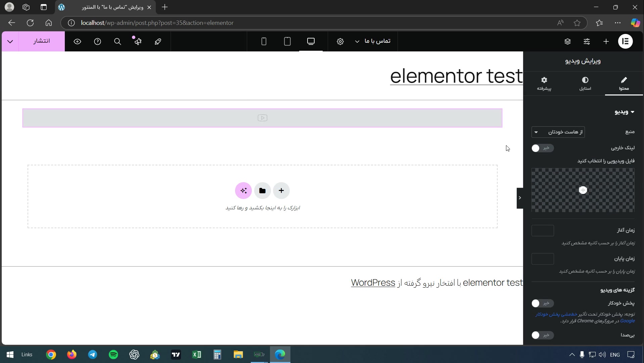Viewport: 644px width, 363px height.
Task: Switch to the پیشرفته advanced tab
Action: 544,83
